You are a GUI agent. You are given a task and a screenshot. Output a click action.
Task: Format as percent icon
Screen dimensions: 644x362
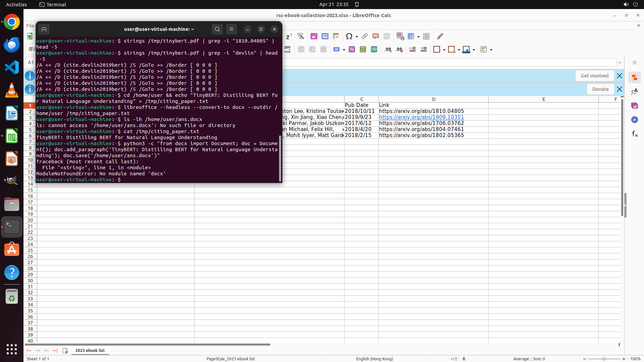pos(352,50)
